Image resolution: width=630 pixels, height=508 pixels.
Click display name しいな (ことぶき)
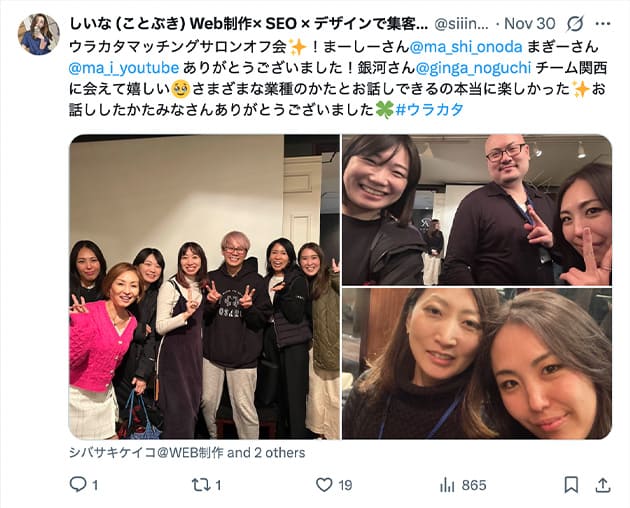127,24
